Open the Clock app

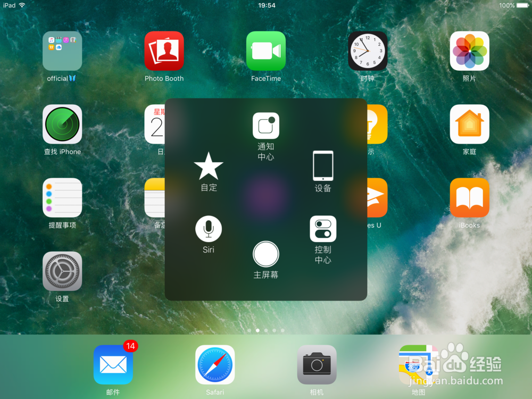tap(368, 51)
